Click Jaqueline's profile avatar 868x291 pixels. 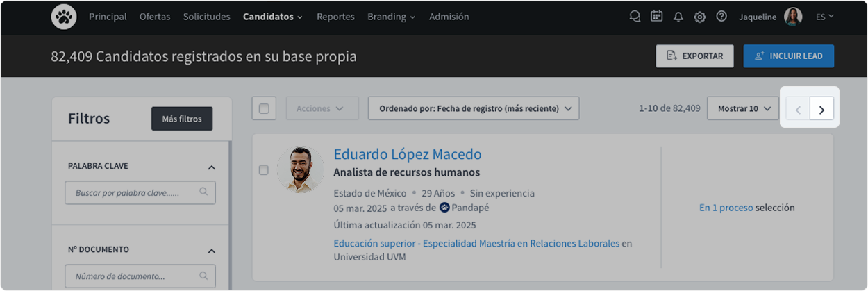click(793, 17)
